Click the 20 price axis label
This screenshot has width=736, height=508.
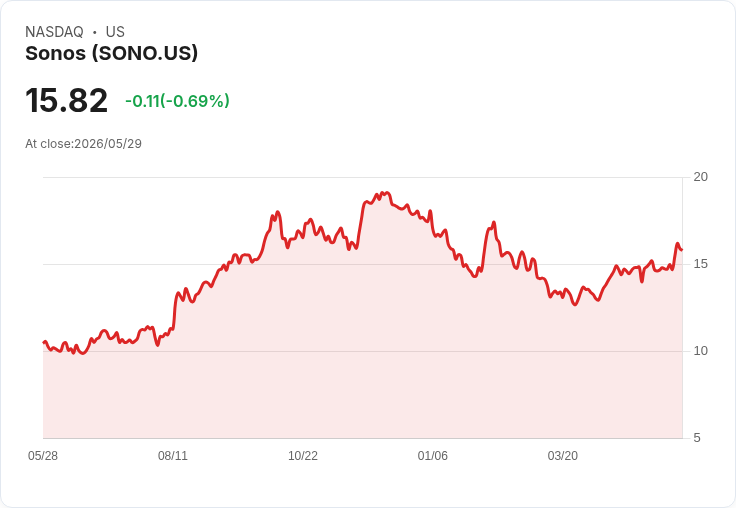701,177
